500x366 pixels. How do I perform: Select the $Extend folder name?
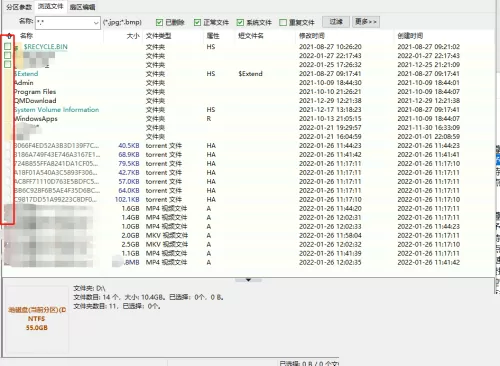(x=26, y=74)
